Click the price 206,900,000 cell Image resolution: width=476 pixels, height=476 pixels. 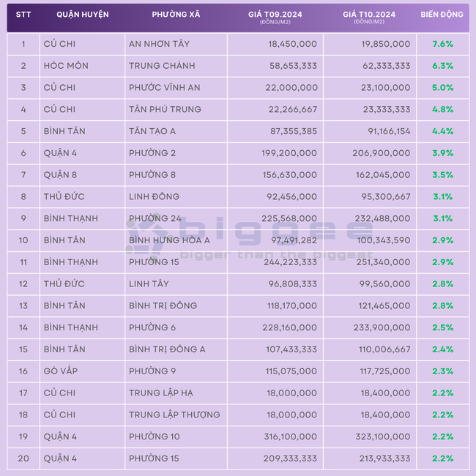click(370, 153)
